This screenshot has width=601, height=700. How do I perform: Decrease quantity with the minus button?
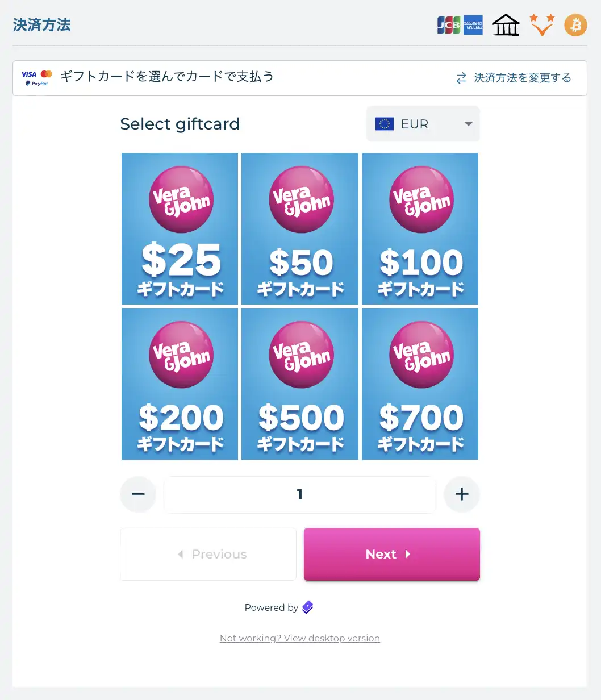click(x=138, y=494)
